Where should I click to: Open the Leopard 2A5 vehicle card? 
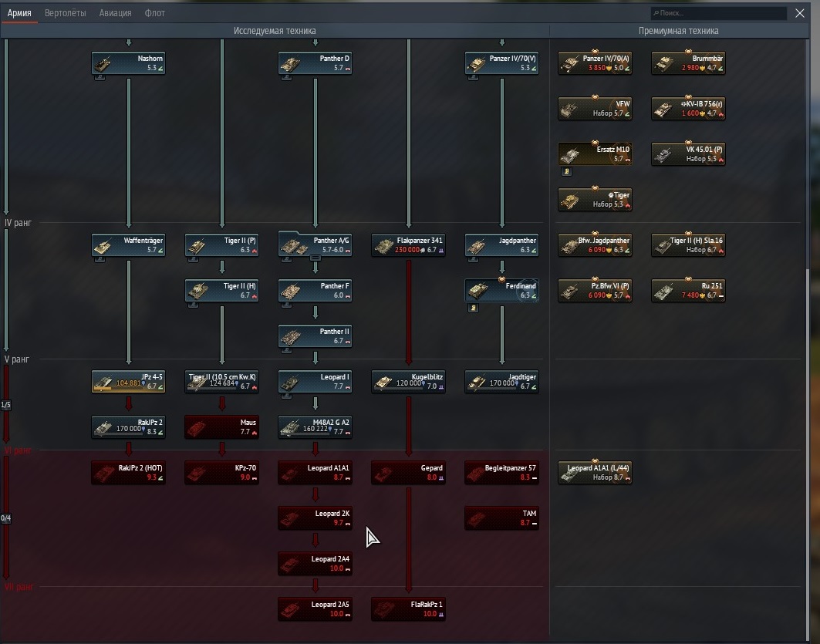click(315, 609)
